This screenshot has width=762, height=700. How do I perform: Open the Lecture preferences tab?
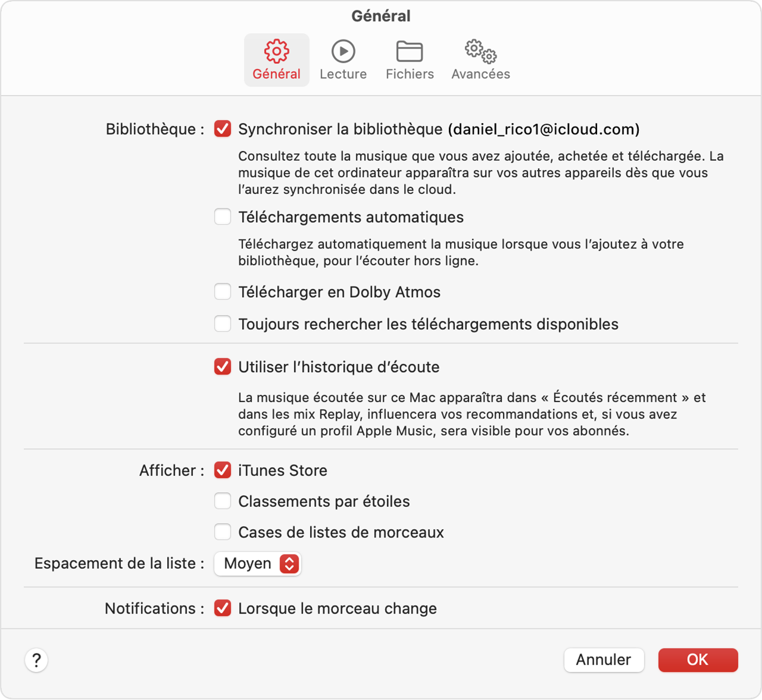pyautogui.click(x=343, y=60)
